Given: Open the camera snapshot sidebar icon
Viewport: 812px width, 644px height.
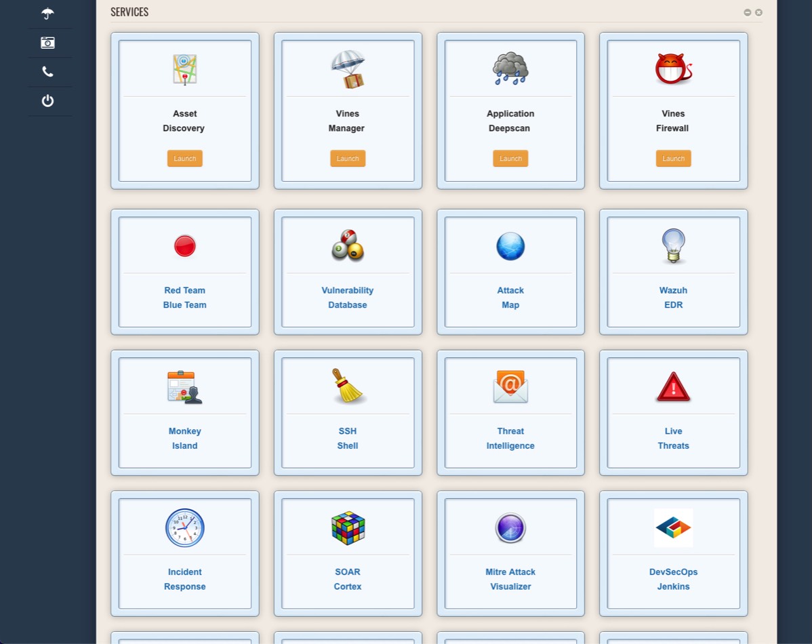Looking at the screenshot, I should tap(47, 43).
